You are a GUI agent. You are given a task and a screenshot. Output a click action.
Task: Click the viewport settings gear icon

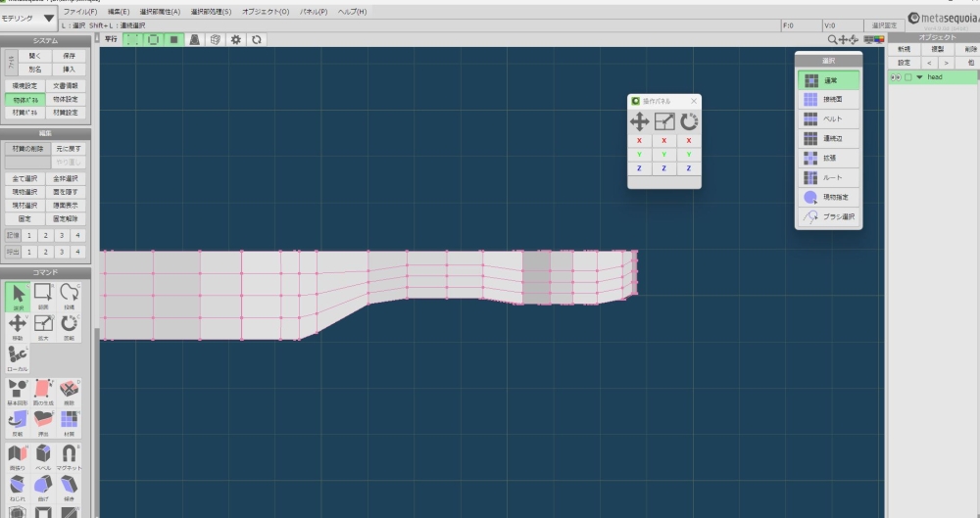tap(235, 39)
